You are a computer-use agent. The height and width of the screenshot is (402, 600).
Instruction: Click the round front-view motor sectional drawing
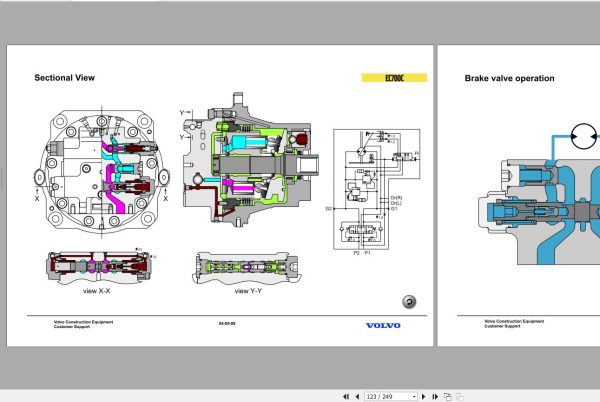coord(102,171)
